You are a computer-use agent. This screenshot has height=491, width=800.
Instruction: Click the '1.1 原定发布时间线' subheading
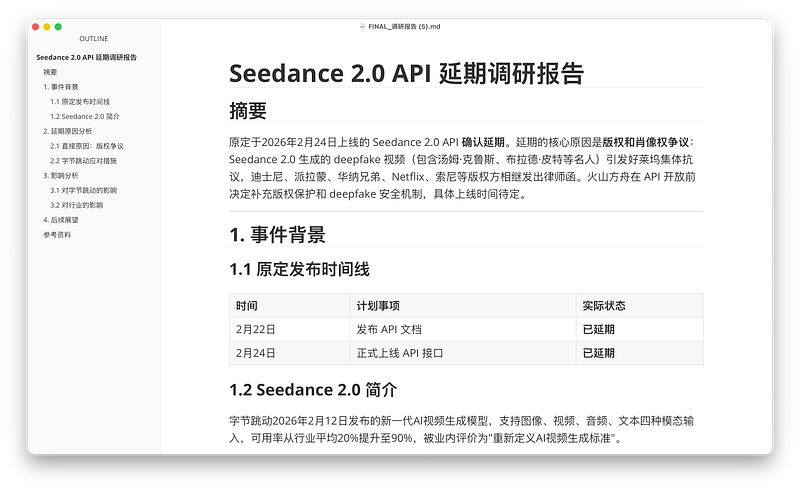point(299,269)
